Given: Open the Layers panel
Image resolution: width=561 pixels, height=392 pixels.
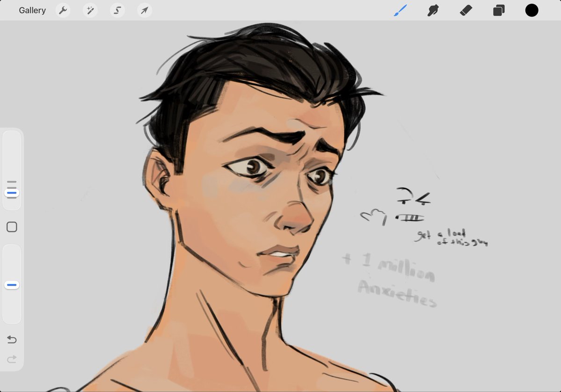Looking at the screenshot, I should pyautogui.click(x=498, y=10).
